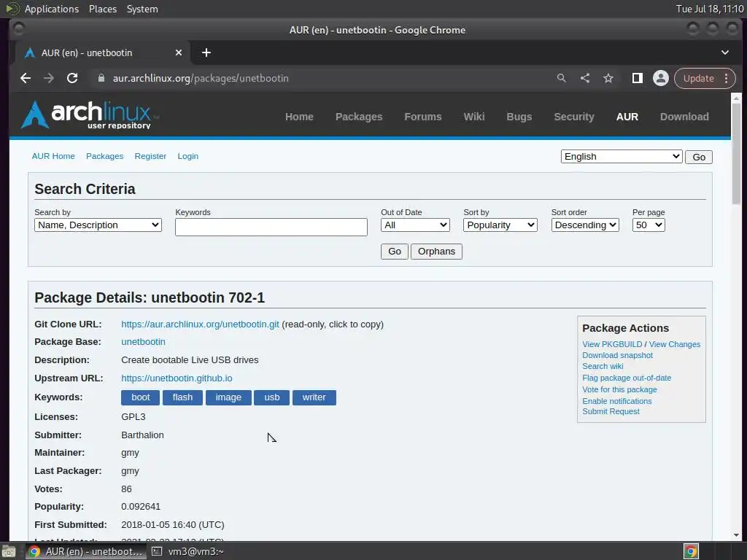Open Chrome three-dot menu
Screen dimensions: 747x560
[726, 78]
